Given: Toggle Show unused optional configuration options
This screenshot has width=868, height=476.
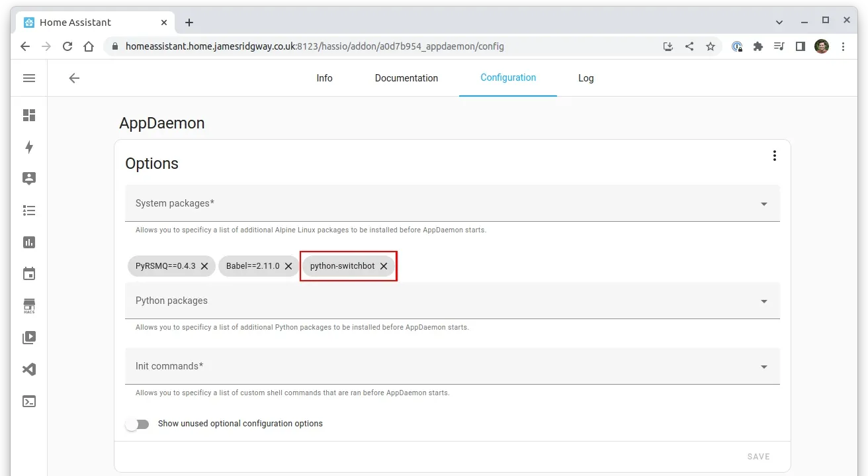Looking at the screenshot, I should 138,424.
